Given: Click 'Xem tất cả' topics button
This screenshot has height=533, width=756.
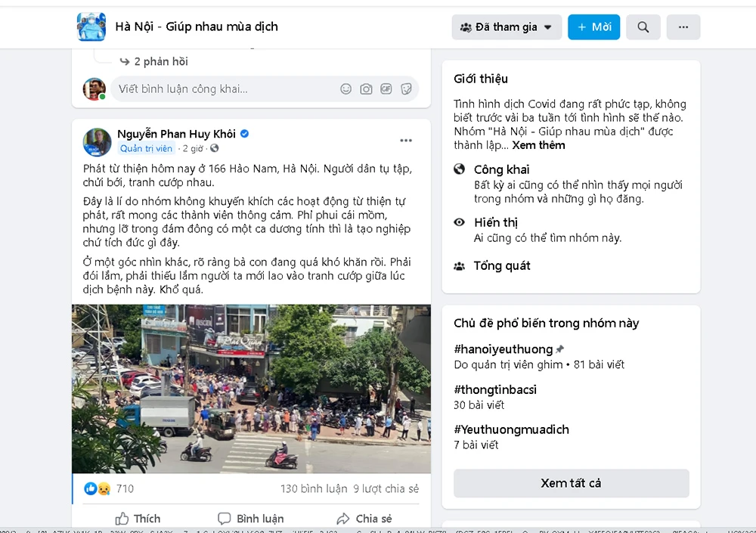Looking at the screenshot, I should pyautogui.click(x=572, y=483).
